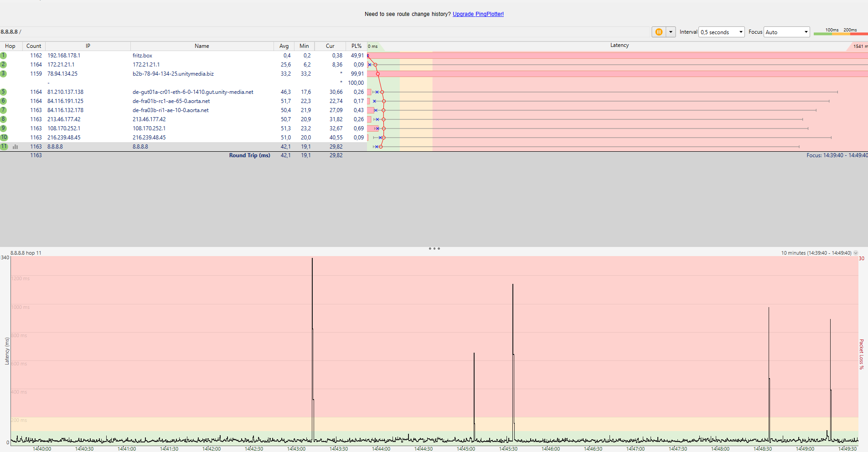This screenshot has width=868, height=452.
Task: Toggle the timeline graph icon on hop 11
Action: (x=15, y=147)
